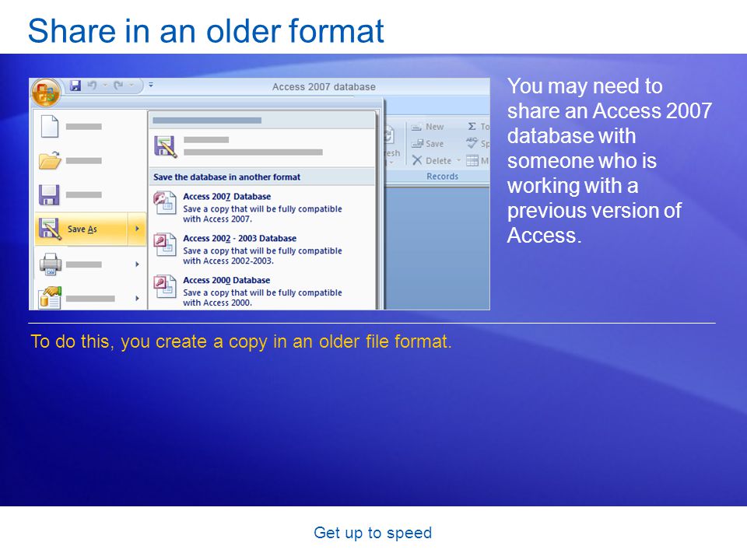Click the 'Access 2007 database' window title

(x=324, y=86)
